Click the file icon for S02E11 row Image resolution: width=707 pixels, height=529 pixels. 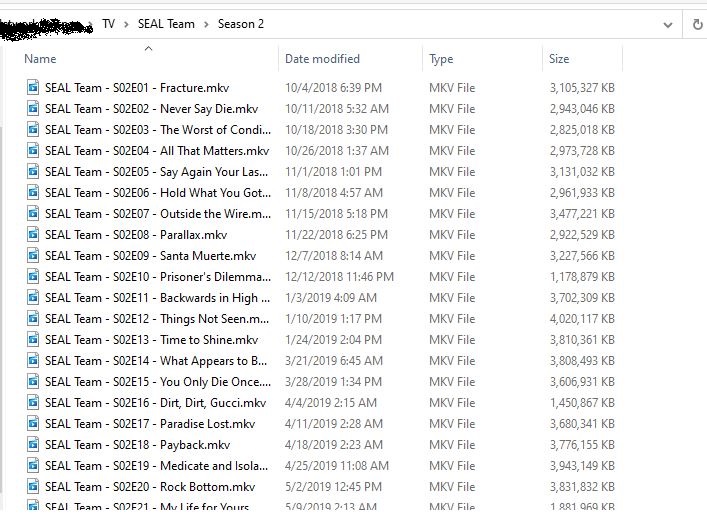click(x=33, y=297)
